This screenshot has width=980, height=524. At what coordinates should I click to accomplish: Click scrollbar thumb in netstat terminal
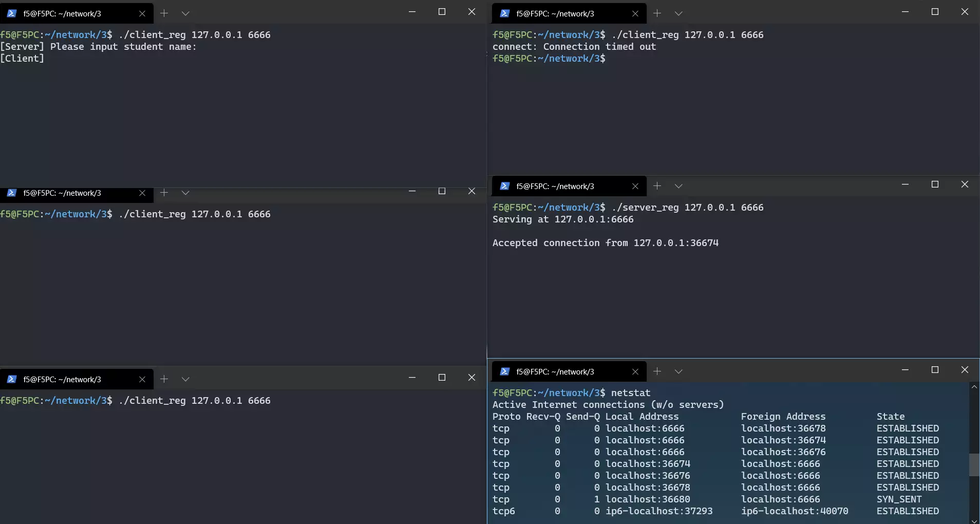coord(974,464)
